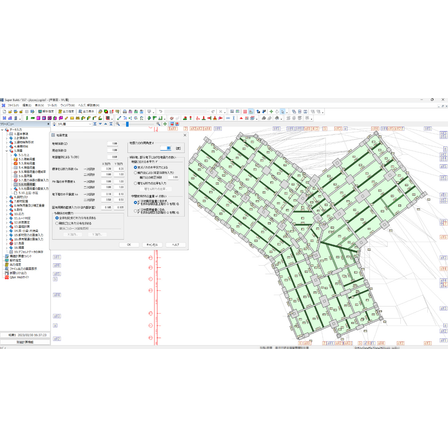This screenshot has height=448, width=448.
Task: Click OK button in the seismic load dialog
Action: coord(129,245)
